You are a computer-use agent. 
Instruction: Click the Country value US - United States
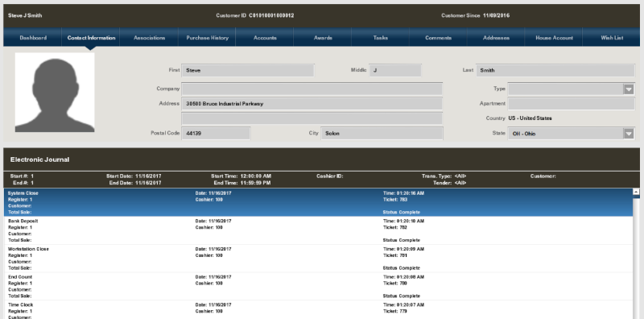coord(530,118)
